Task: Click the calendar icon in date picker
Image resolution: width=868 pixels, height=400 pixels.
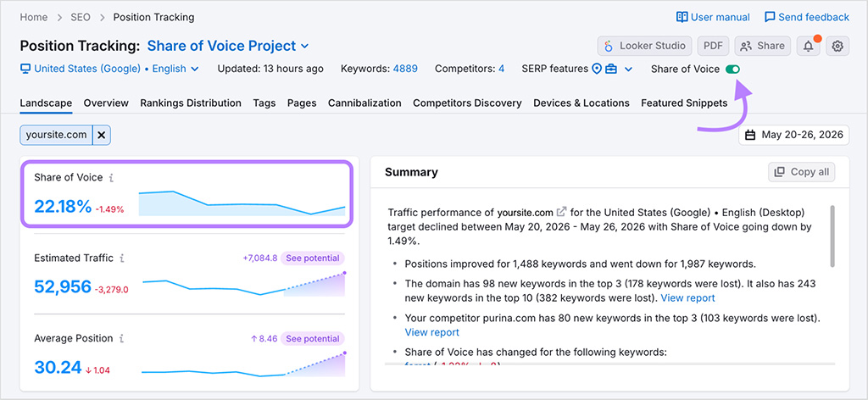Action: (750, 135)
